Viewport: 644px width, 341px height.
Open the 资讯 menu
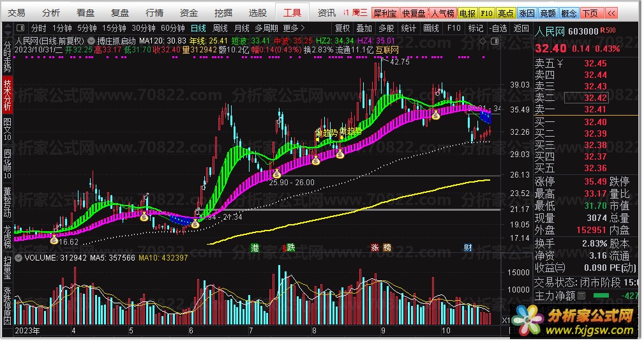pyautogui.click(x=327, y=13)
